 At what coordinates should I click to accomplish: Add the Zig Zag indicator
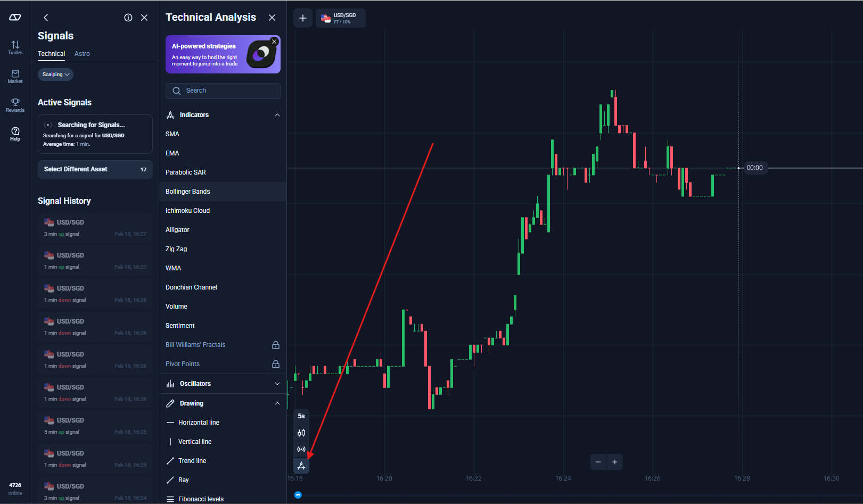click(x=223, y=249)
